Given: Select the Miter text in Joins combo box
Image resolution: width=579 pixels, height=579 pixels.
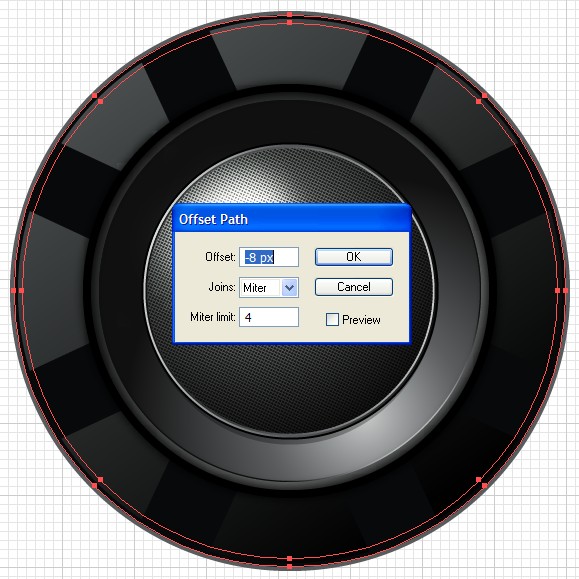Looking at the screenshot, I should tap(254, 288).
